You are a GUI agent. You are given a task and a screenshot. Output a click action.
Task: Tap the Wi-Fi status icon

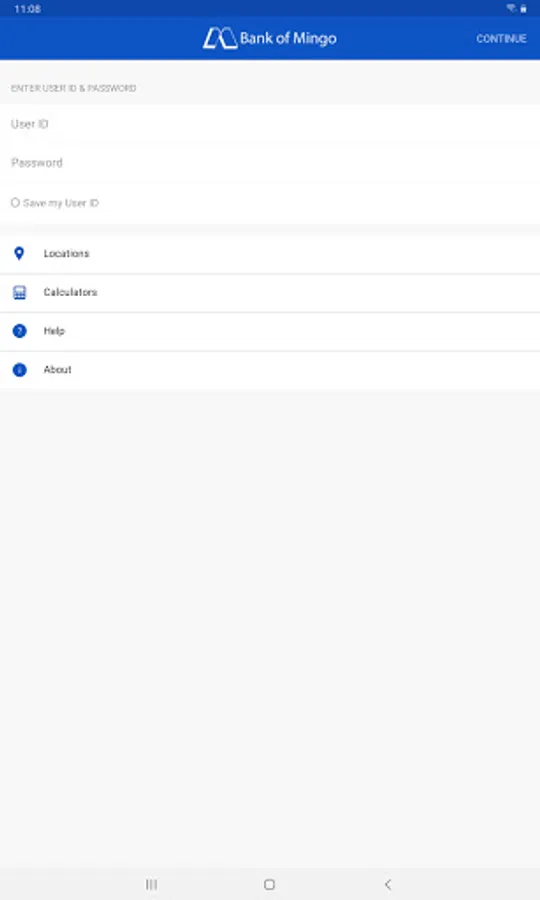click(511, 9)
